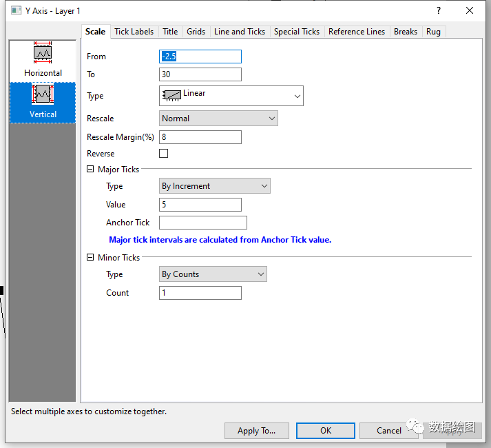This screenshot has height=448, width=491.
Task: Switch to the Scale tab
Action: (x=96, y=32)
